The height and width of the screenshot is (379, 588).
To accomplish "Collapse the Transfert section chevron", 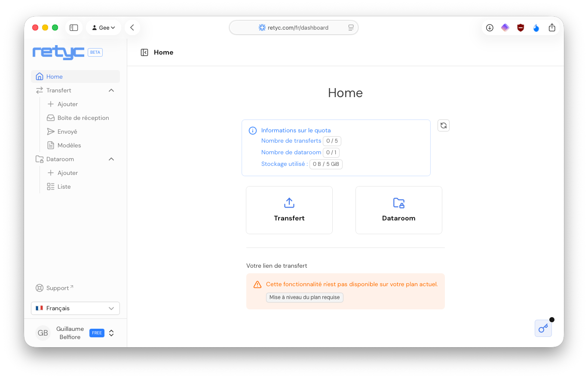I will click(x=111, y=90).
